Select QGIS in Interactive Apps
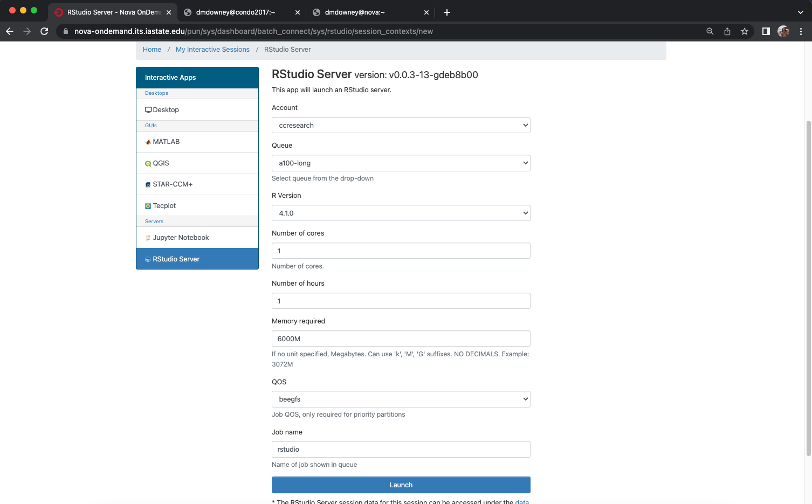Viewport: 812px width, 504px height. point(197,163)
